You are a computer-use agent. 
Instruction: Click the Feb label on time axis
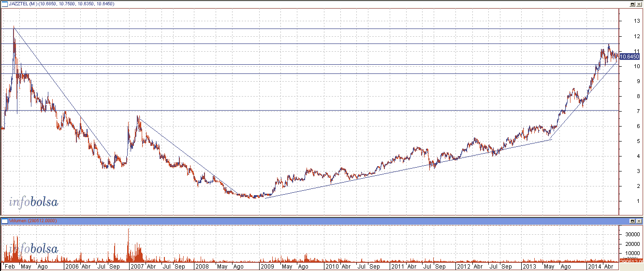coord(9,266)
